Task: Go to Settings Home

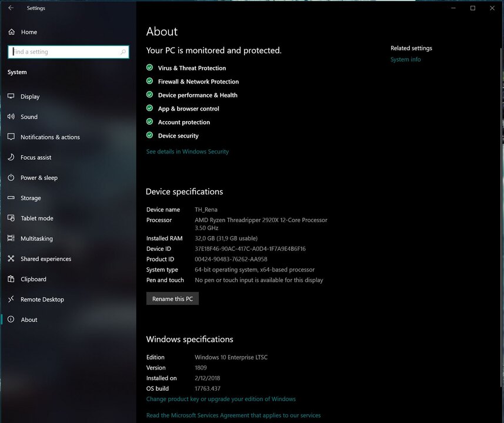Action: tap(68, 32)
